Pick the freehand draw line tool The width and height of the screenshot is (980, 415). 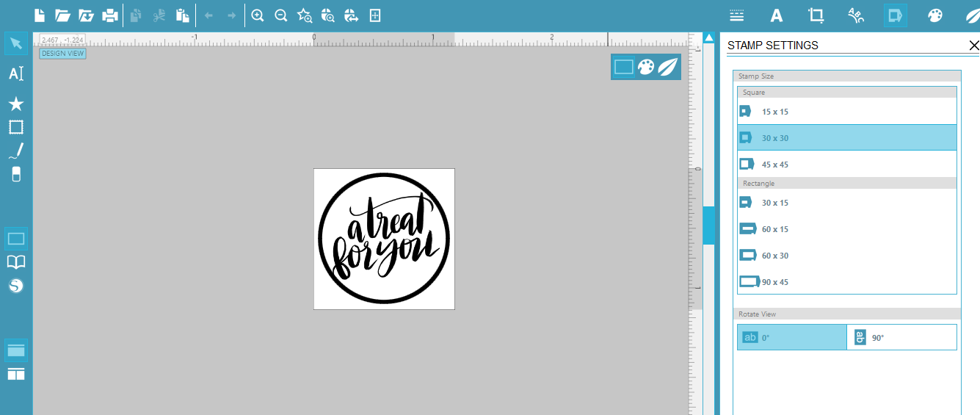pos(16,151)
